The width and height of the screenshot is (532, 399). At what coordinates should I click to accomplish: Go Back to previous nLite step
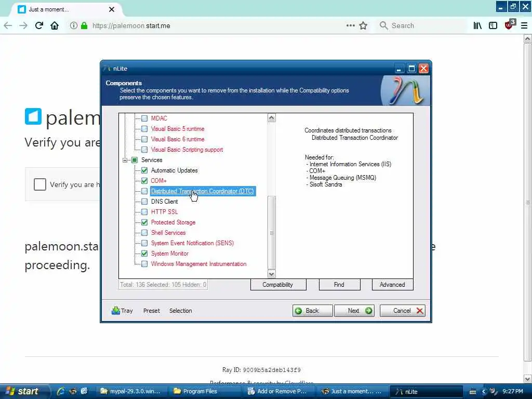pos(312,311)
